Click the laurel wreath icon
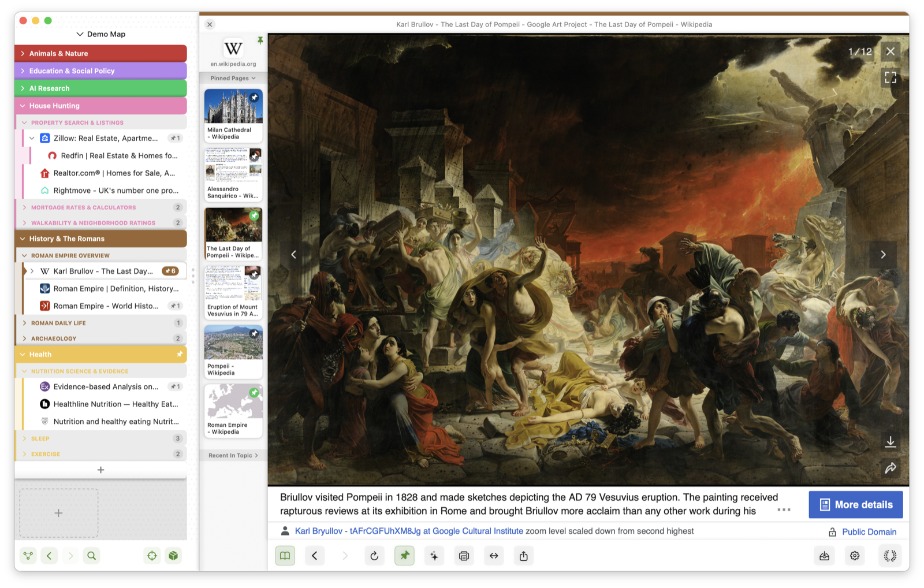The image size is (924, 588). coord(890,556)
